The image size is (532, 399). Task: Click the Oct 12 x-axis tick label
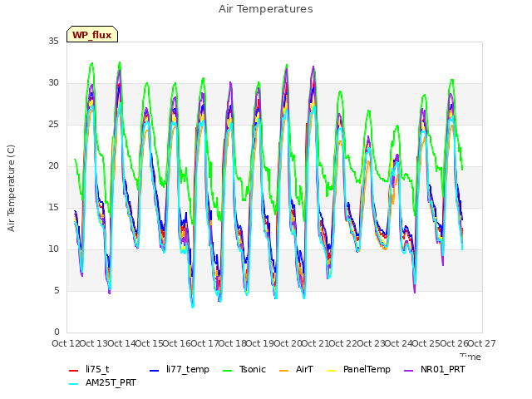coord(66,343)
